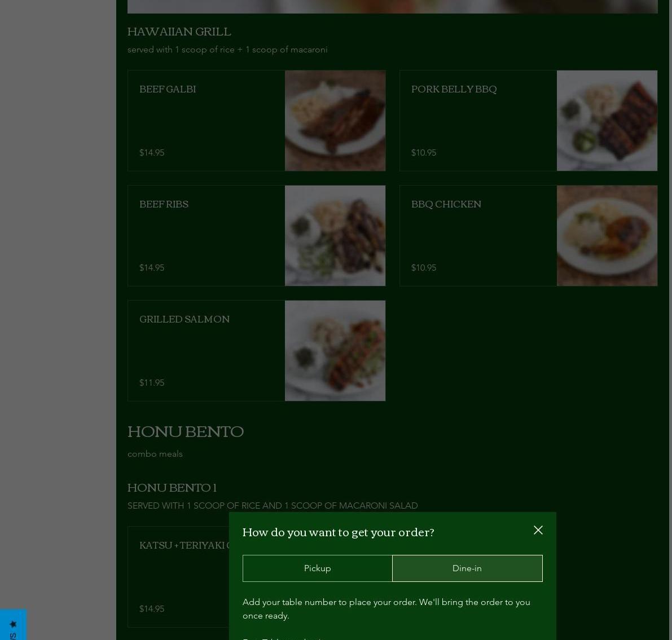Click the Hawaiian Grill section heading
672x640 pixels.
click(179, 32)
